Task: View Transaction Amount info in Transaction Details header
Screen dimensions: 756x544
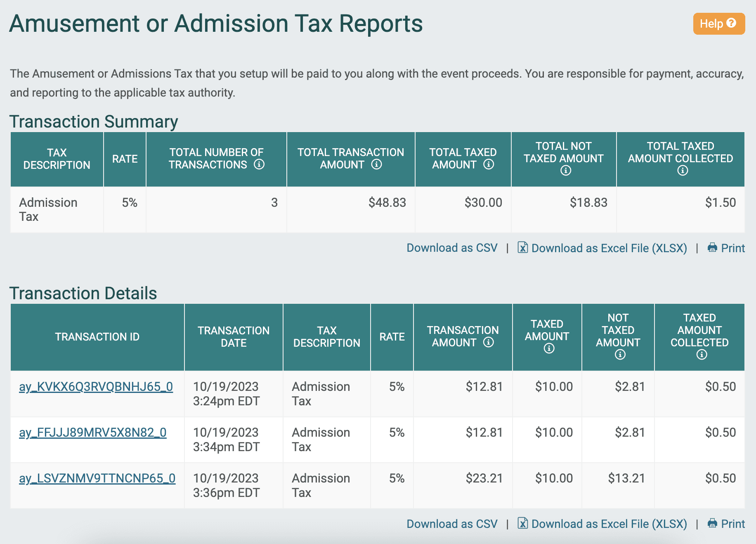Action: [x=489, y=342]
